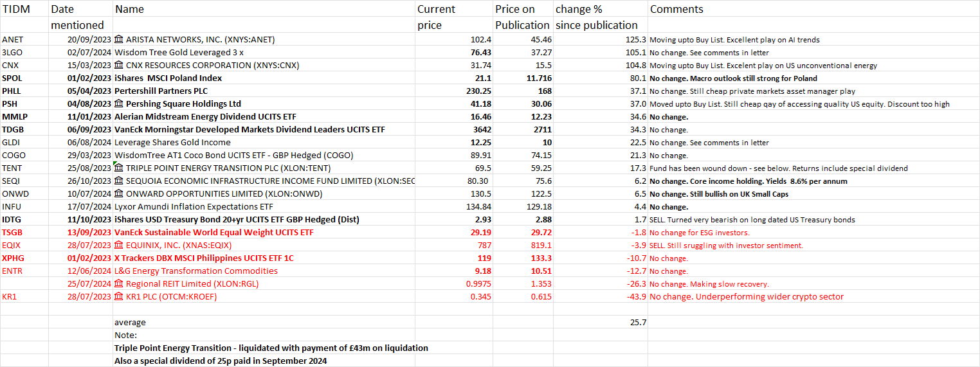The height and width of the screenshot is (367, 980).
Task: Select 'Triple Point Energy Transition - liquidated' note
Action: (271, 348)
